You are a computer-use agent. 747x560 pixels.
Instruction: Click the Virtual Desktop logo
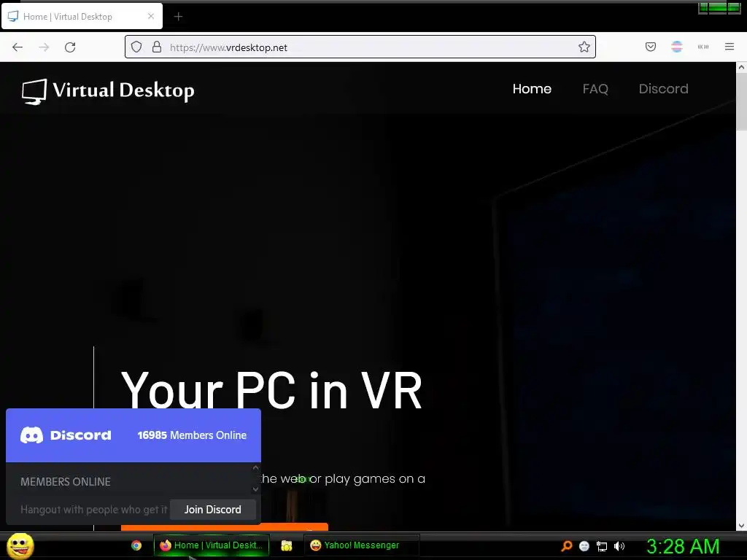pos(108,90)
